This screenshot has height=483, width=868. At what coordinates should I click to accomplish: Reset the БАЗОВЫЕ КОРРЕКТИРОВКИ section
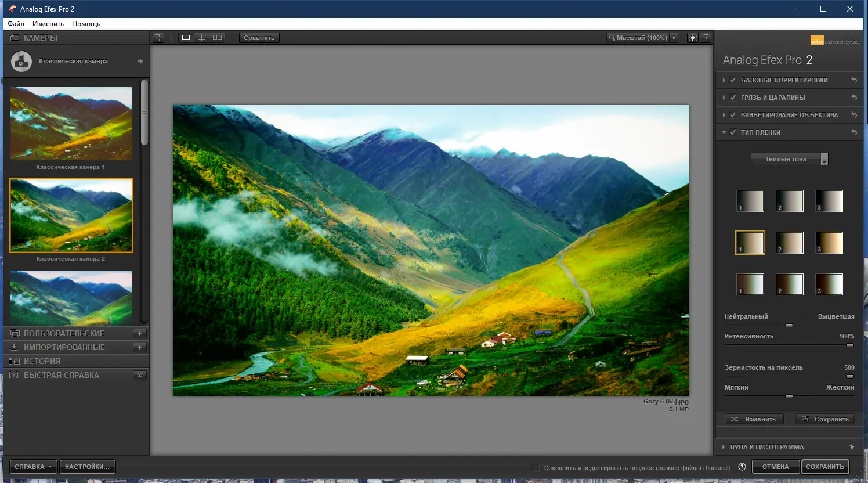tap(854, 80)
